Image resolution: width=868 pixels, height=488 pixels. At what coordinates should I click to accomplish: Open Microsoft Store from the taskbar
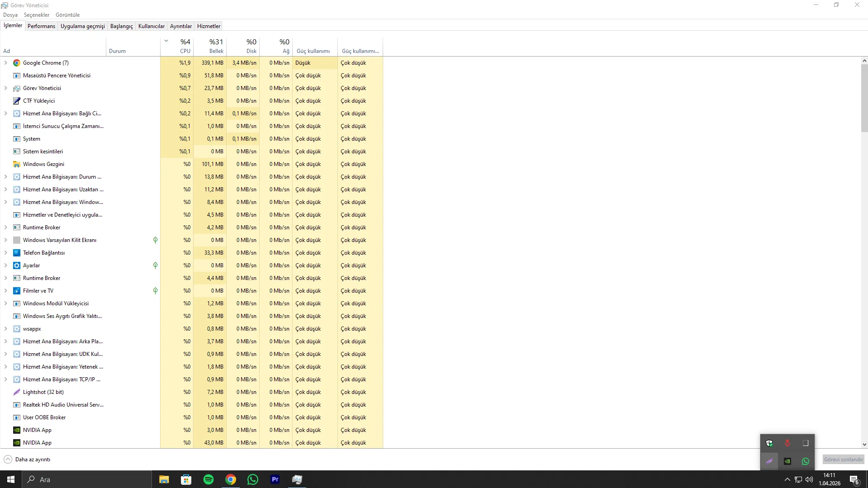pos(186,479)
